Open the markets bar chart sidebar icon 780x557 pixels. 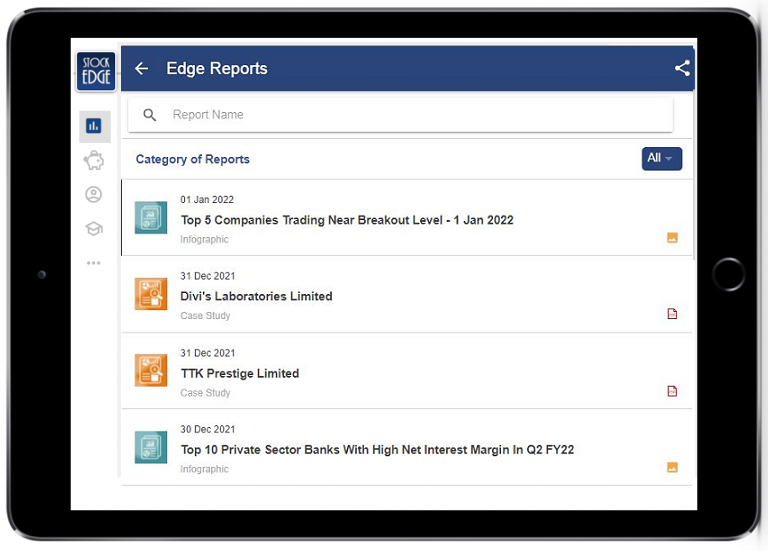pos(95,128)
